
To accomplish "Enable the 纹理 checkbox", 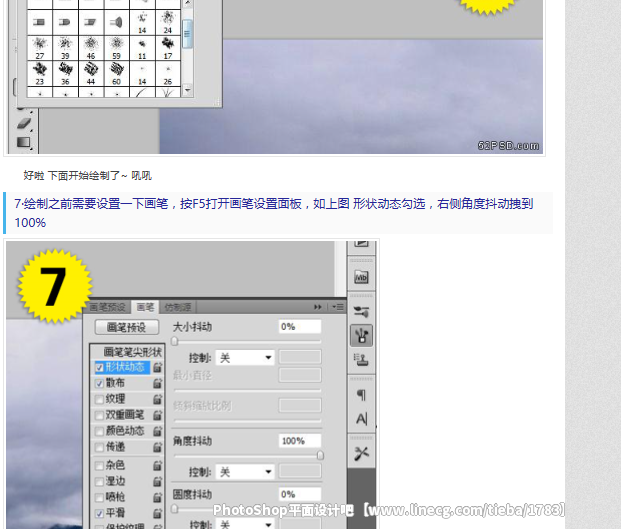I will pyautogui.click(x=98, y=399).
